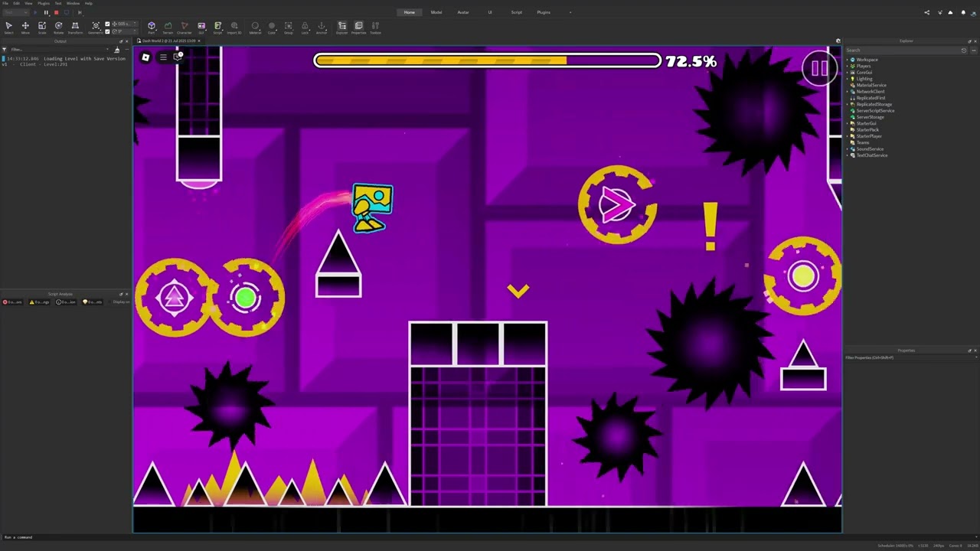Click the share icon in top bar

pos(926,12)
